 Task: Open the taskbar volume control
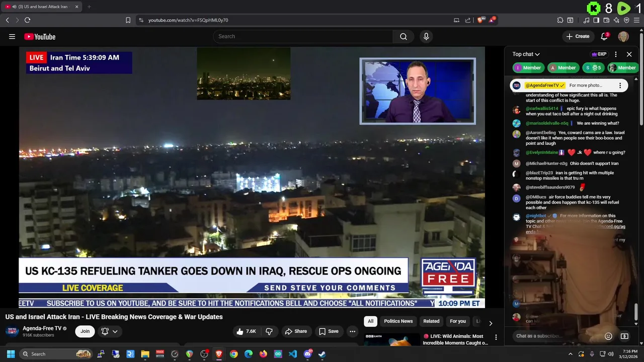pyautogui.click(x=611, y=354)
